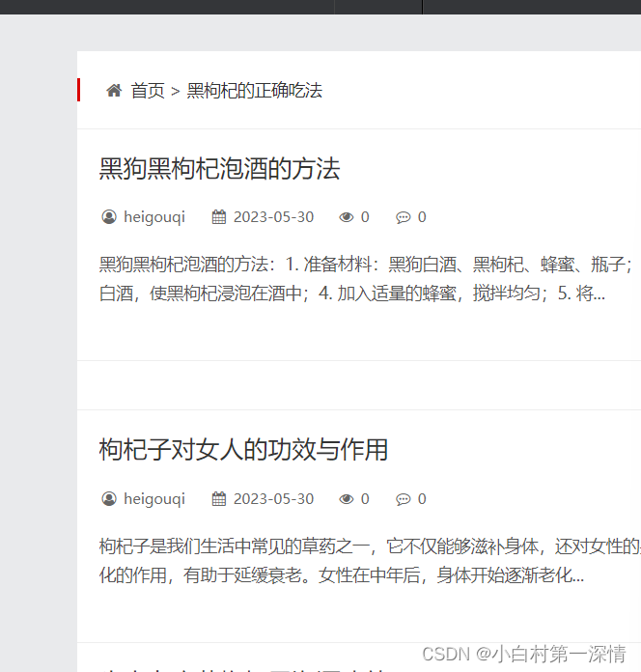Click the author avatar icon under 枸杞子对女人的功效与作用
The height and width of the screenshot is (672, 641).
(x=109, y=499)
